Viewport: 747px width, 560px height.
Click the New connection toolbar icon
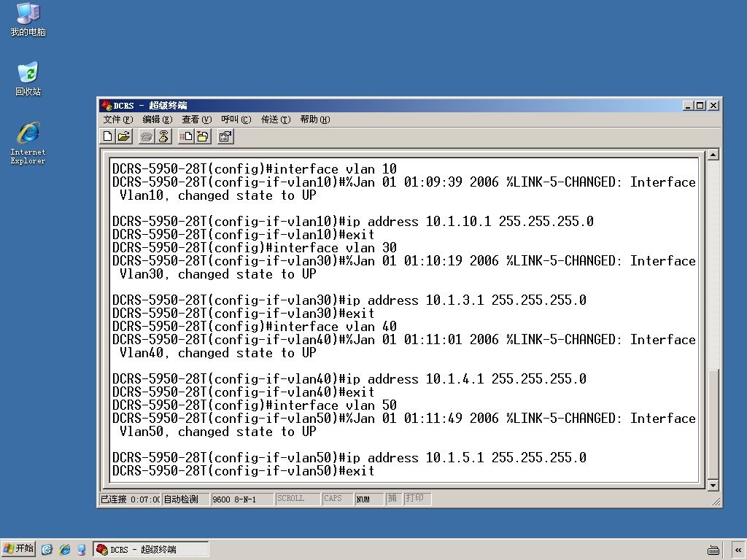(x=108, y=136)
